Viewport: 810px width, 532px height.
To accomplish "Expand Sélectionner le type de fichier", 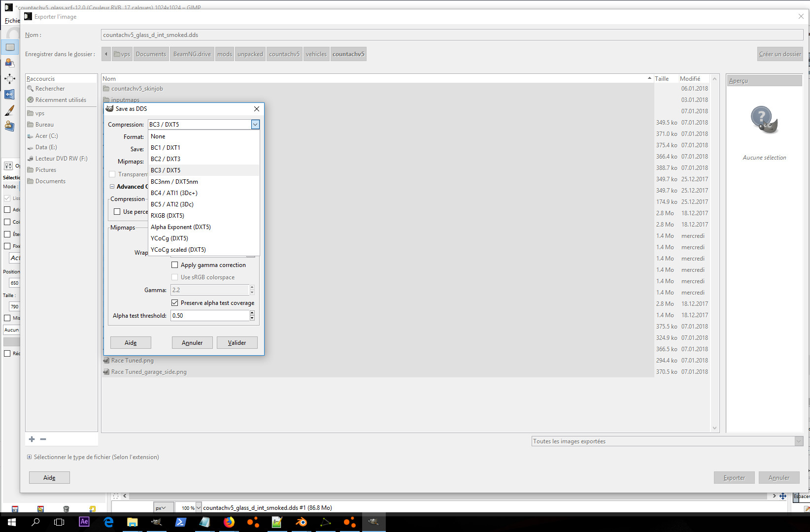I will (x=29, y=457).
